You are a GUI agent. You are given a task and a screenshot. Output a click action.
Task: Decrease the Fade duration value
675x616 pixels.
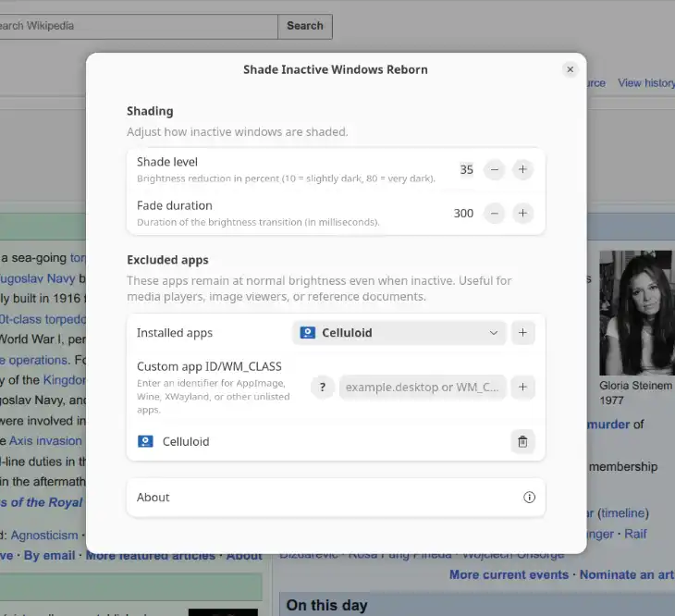494,213
